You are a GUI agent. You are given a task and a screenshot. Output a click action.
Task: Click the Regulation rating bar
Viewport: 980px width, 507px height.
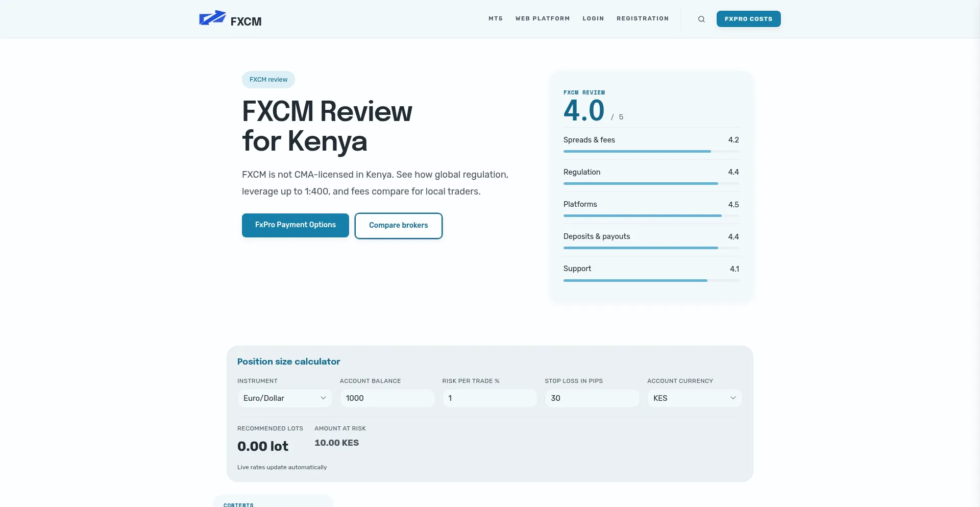coord(651,183)
